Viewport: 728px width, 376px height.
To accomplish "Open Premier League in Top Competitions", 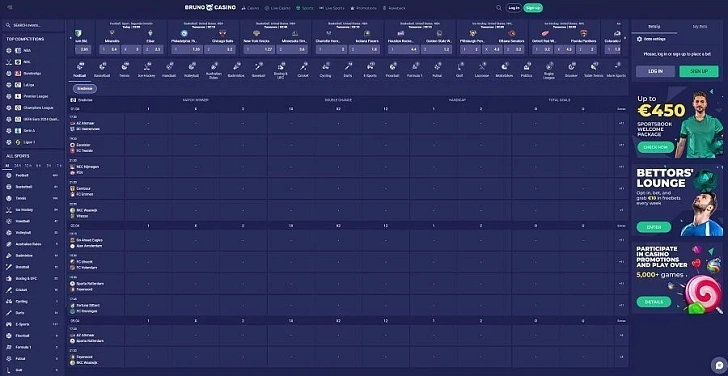I will click(x=32, y=96).
